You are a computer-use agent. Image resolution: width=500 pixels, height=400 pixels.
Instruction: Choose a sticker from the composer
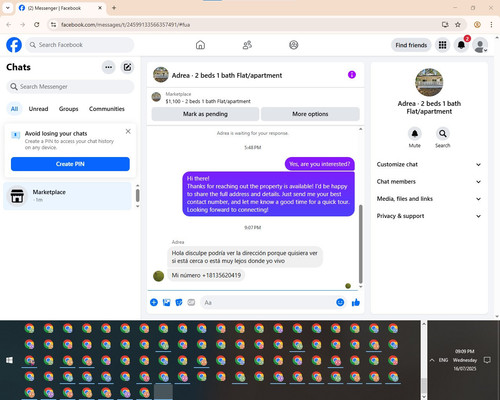pos(179,302)
